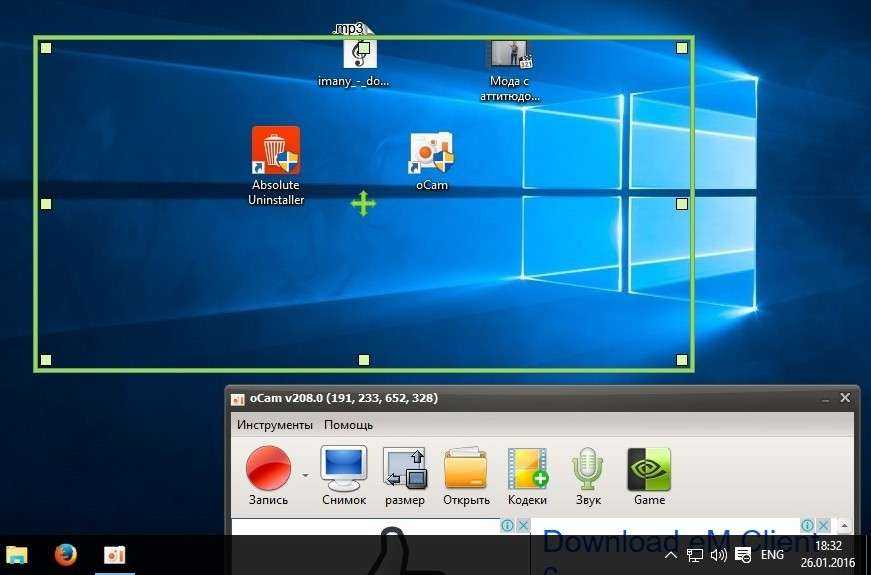Click the top-left resize handle of the capture frame
This screenshot has height=575, width=871.
(46, 48)
